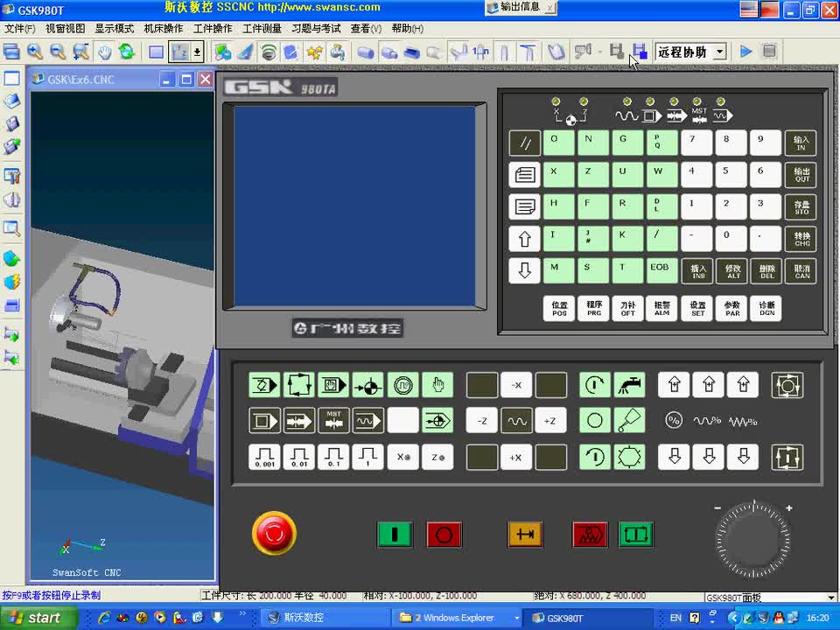840x630 pixels.
Task: Select Edit mode button on machine panel
Action: [x=264, y=385]
